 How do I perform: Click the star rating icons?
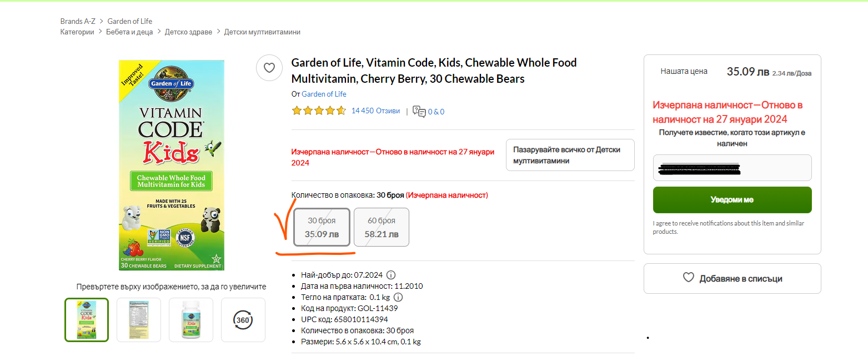(x=319, y=111)
